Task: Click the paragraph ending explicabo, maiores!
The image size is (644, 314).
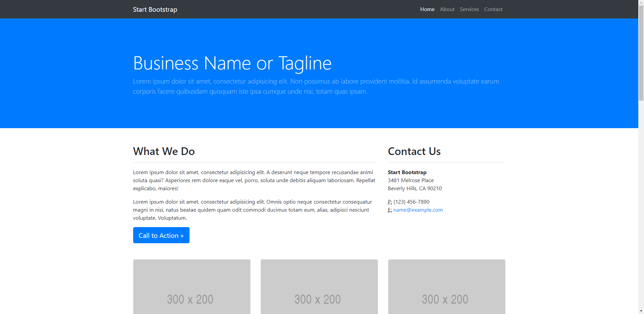Action: [x=254, y=180]
